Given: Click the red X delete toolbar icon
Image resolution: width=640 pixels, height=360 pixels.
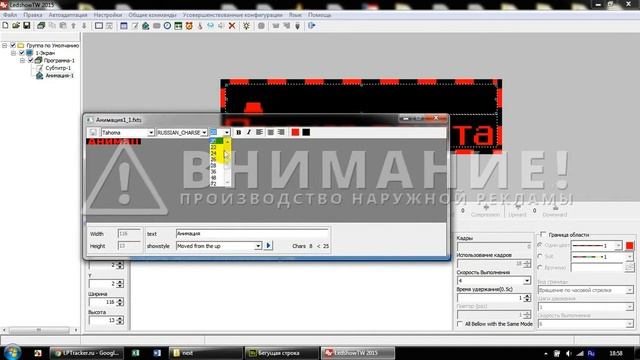Looking at the screenshot, I should tap(232, 26).
